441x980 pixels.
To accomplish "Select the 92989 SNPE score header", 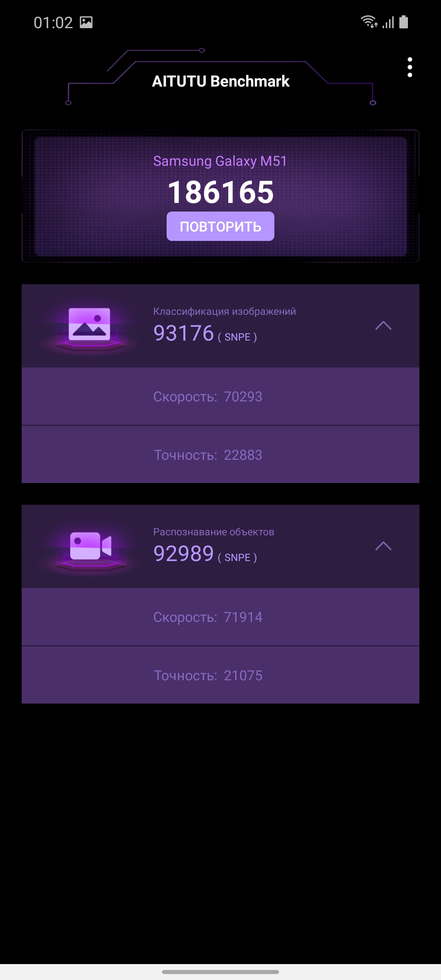I will (x=205, y=554).
